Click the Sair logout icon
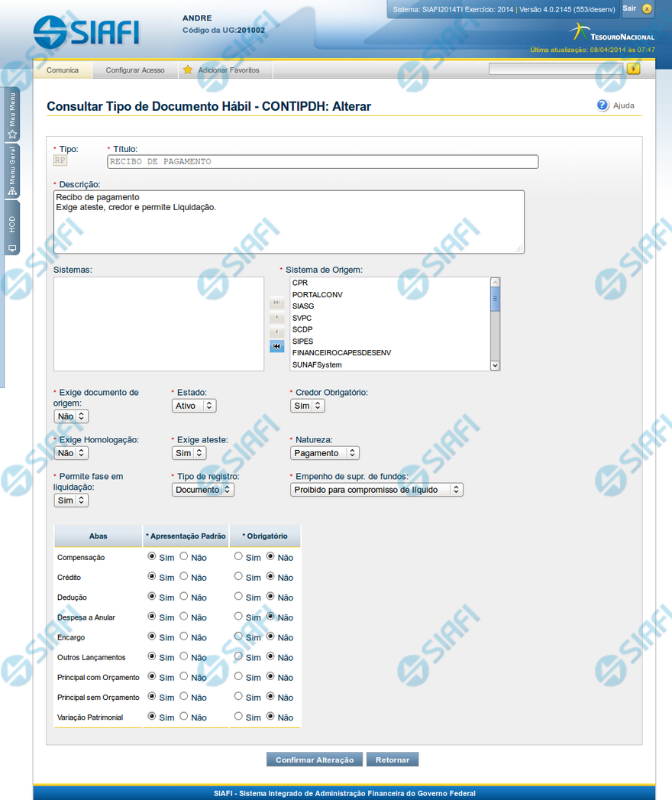The image size is (672, 800). pyautogui.click(x=647, y=9)
